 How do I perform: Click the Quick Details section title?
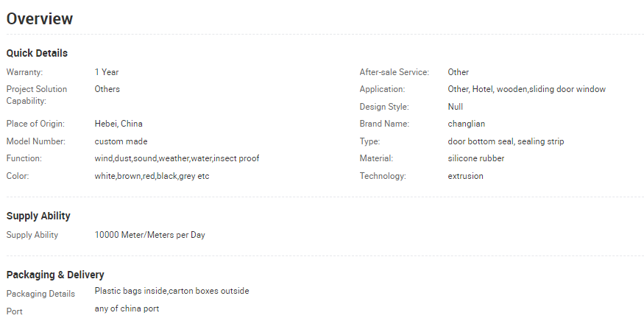(37, 53)
